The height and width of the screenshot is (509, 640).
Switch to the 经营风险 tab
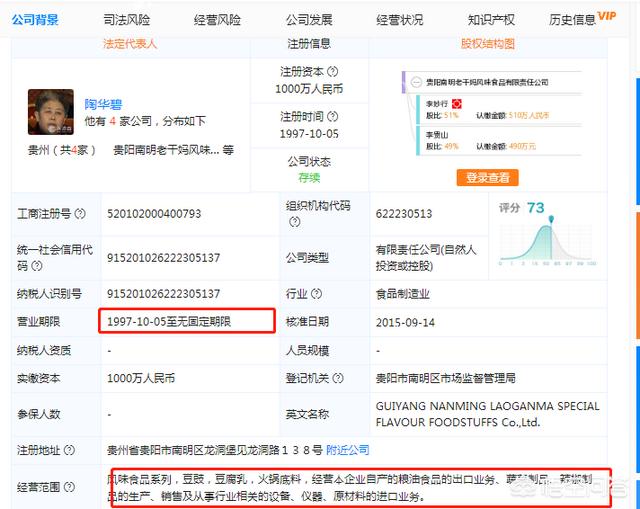pyautogui.click(x=217, y=20)
